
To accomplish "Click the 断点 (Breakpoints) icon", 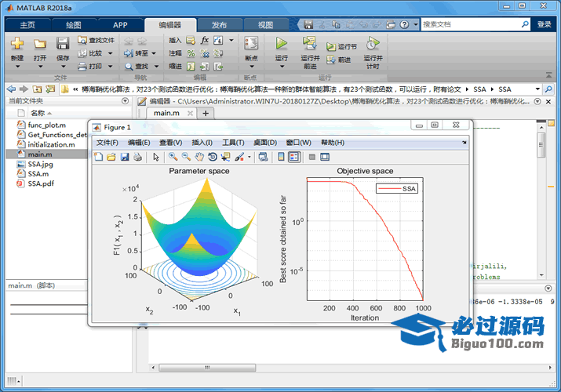I will click(251, 43).
